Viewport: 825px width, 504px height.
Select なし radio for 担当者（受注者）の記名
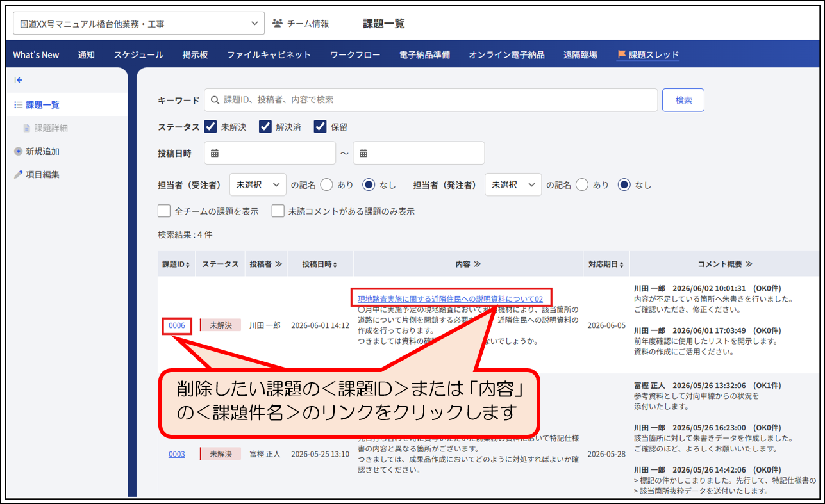pyautogui.click(x=369, y=184)
